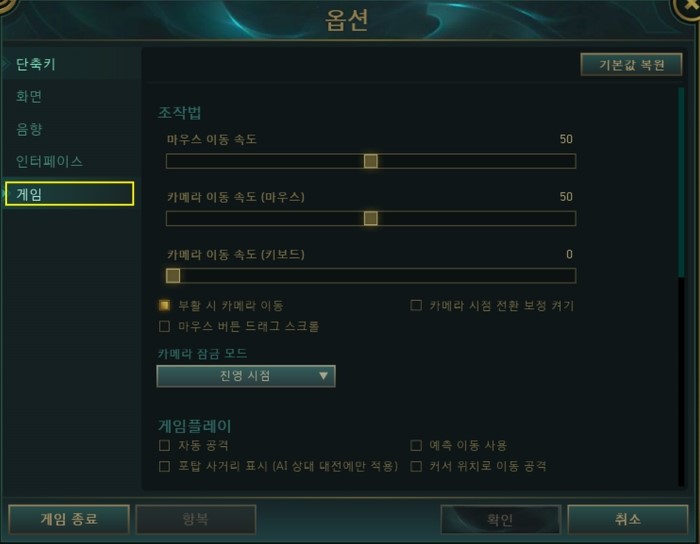Viewport: 700px width, 544px height.
Task: Click the options panel vertical scrollbar
Action: tap(681, 183)
